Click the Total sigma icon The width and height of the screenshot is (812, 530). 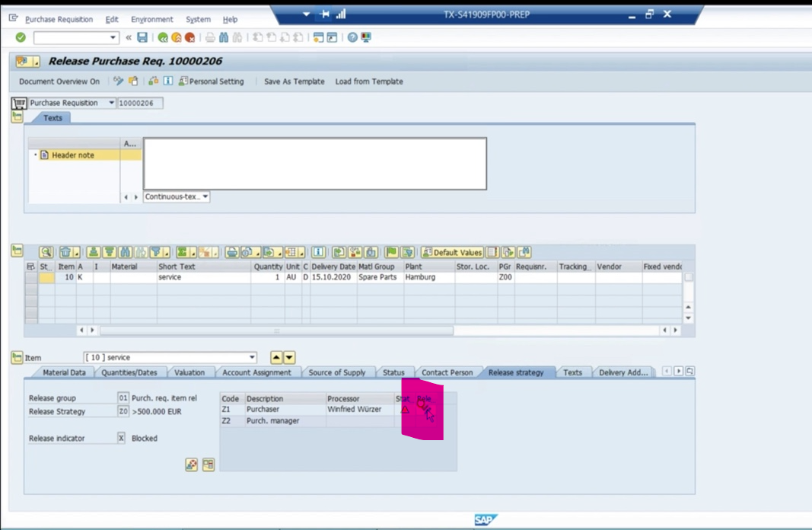(182, 252)
